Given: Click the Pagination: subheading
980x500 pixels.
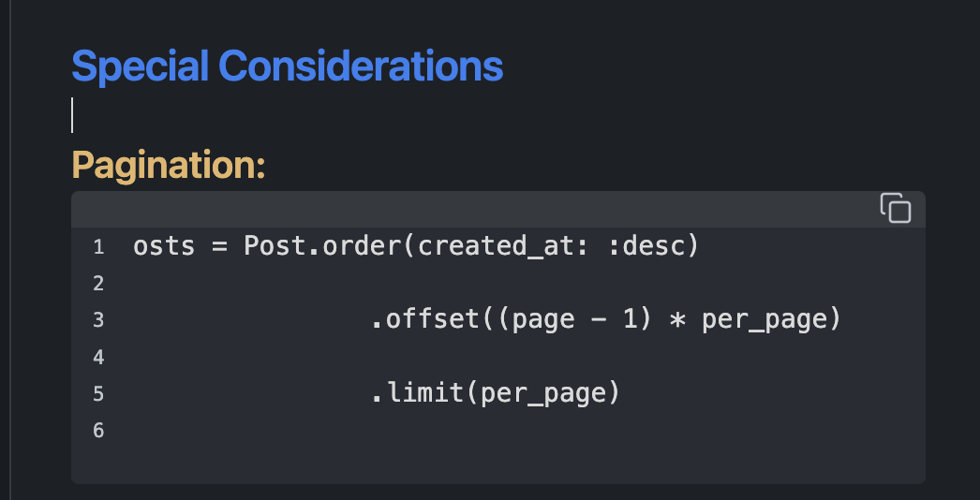Looking at the screenshot, I should click(x=169, y=166).
